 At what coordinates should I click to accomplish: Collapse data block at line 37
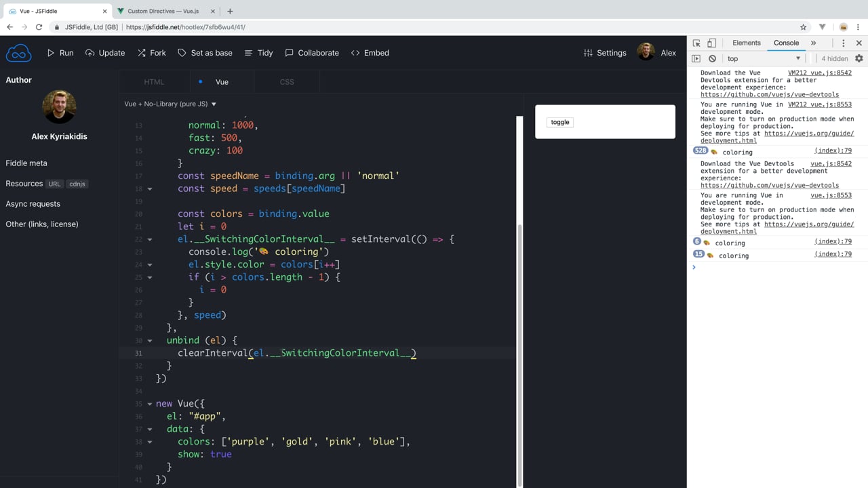click(150, 430)
